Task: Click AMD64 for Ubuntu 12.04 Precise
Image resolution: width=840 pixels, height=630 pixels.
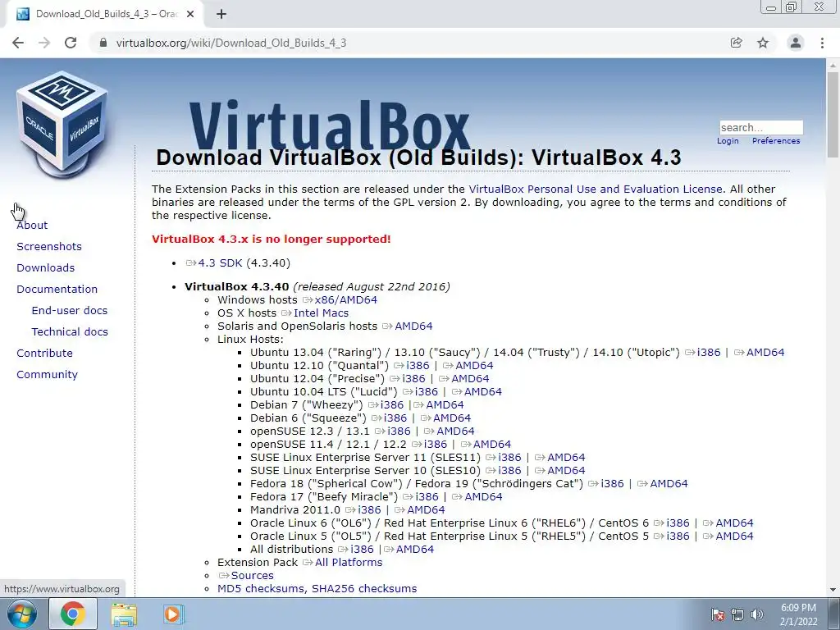Action: pos(470,379)
